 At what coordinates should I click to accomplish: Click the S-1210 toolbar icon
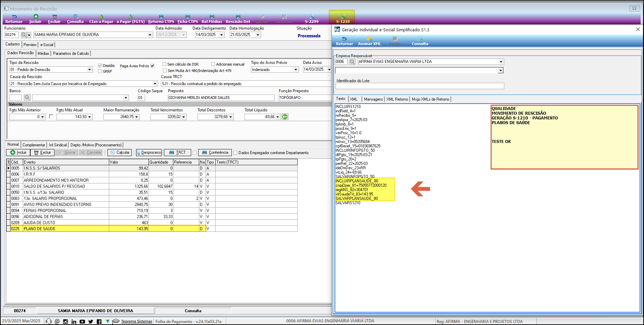pyautogui.click(x=343, y=19)
